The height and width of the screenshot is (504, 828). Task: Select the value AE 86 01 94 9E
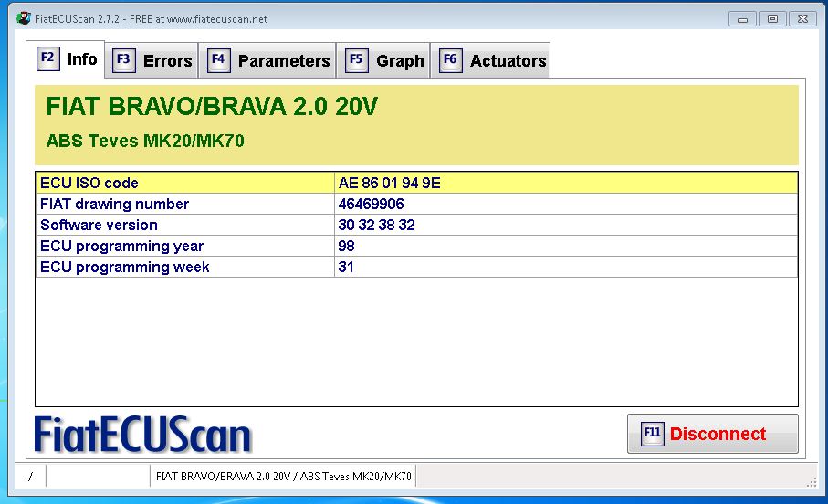pyautogui.click(x=389, y=183)
